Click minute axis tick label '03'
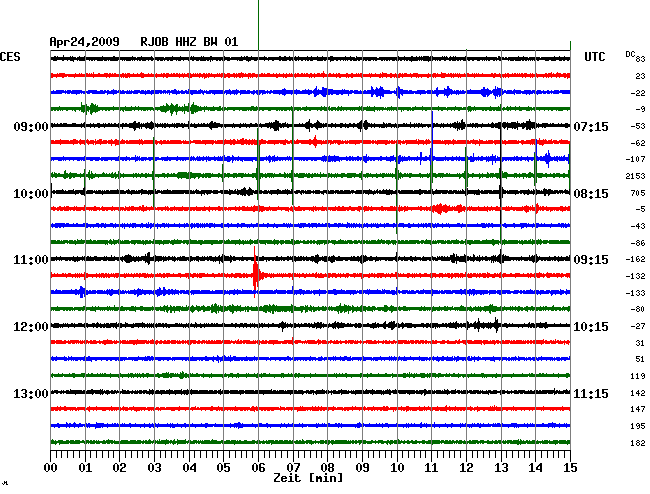This screenshot has height=494, width=650. (154, 468)
